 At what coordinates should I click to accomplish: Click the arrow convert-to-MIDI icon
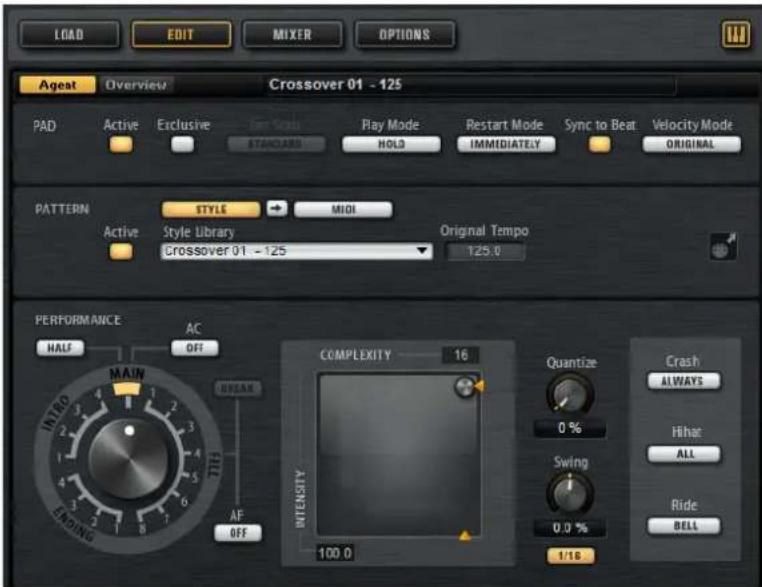point(277,209)
